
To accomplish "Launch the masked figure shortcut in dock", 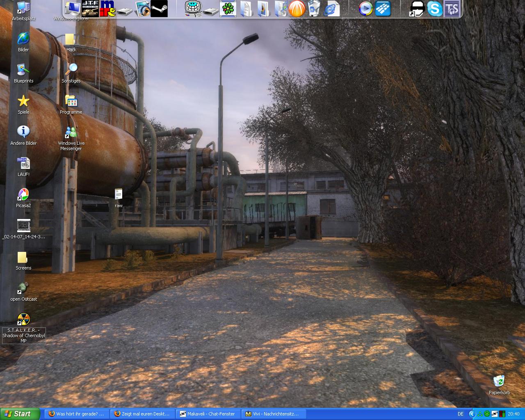I will point(417,9).
